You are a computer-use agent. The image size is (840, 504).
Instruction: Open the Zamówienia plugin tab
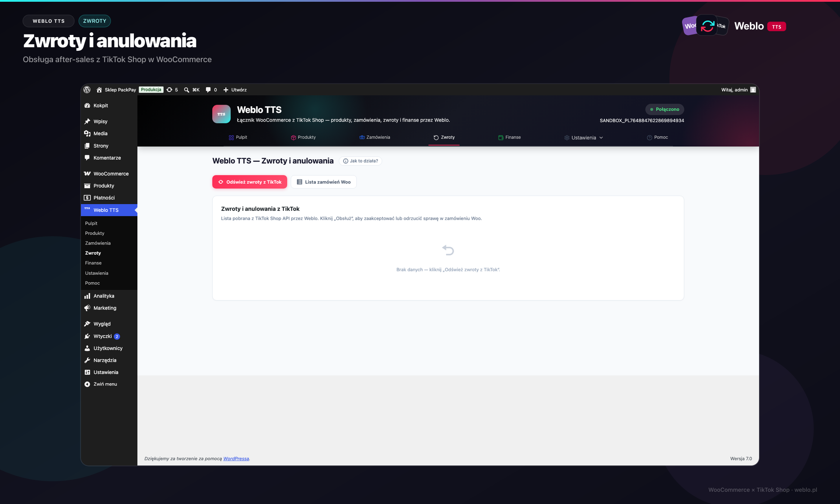click(x=374, y=137)
